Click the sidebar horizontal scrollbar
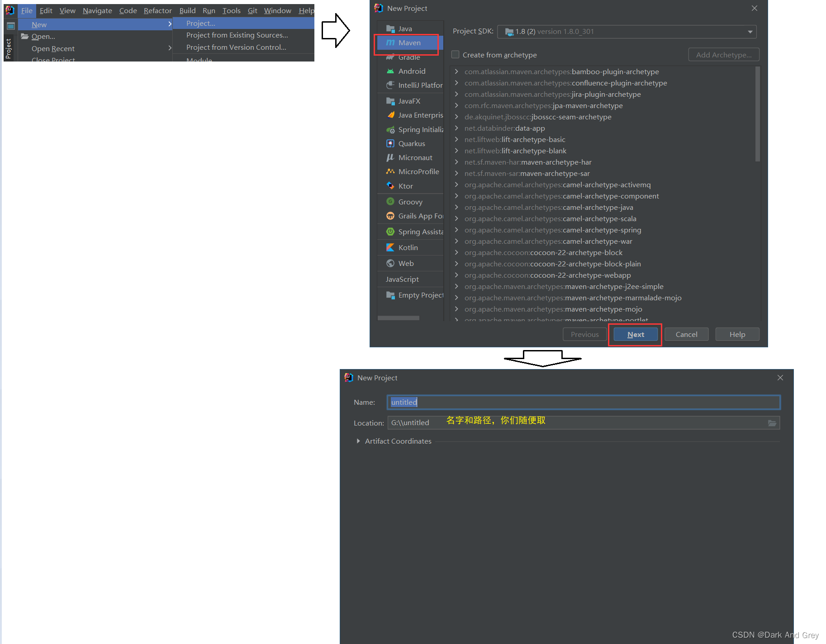The height and width of the screenshot is (644, 826). coord(399,318)
